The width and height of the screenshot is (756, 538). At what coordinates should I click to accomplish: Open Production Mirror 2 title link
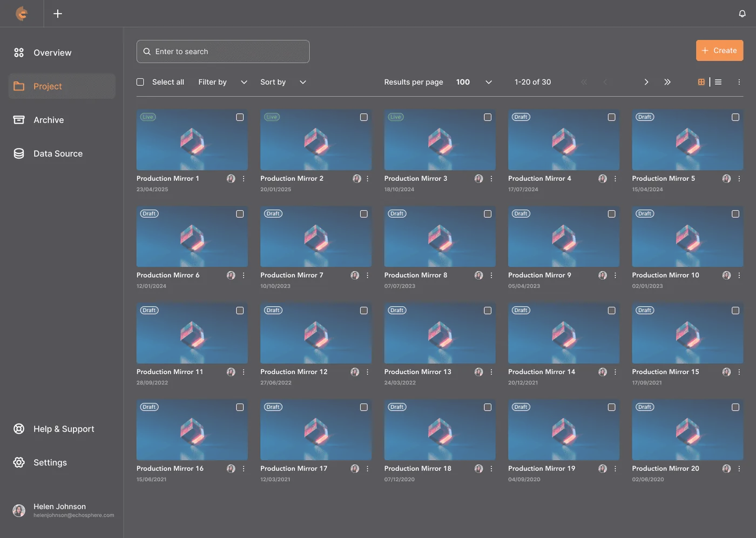[x=292, y=179]
